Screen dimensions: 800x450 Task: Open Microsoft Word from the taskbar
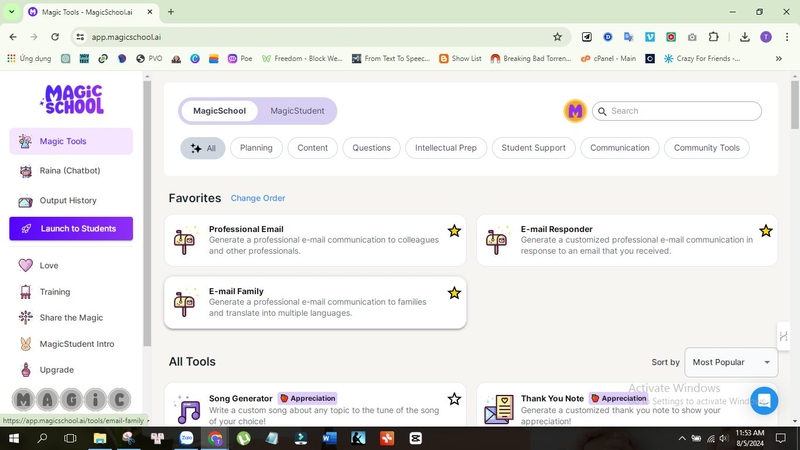[330, 438]
